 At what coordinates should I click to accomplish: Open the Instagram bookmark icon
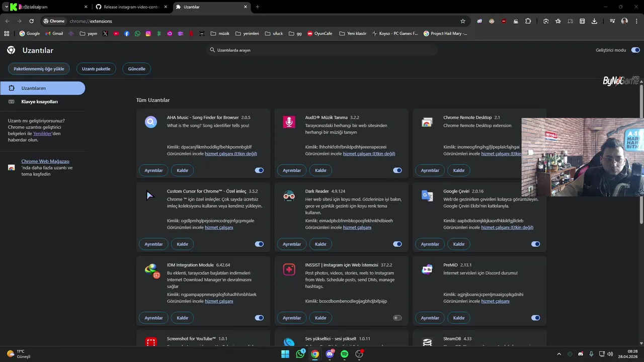(148, 34)
